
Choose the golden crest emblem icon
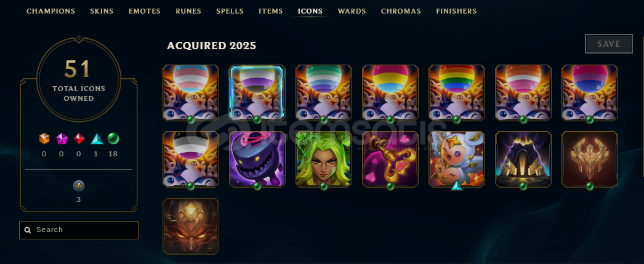pyautogui.click(x=590, y=159)
